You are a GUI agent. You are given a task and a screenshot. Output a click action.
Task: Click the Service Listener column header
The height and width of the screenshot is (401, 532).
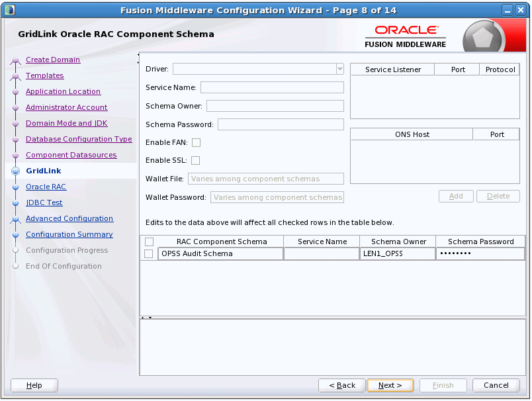click(x=393, y=69)
